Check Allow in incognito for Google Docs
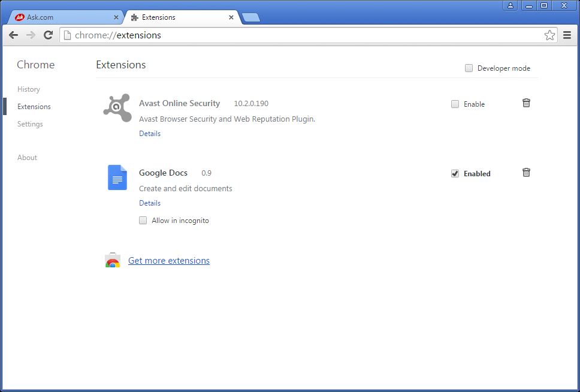 pos(143,221)
